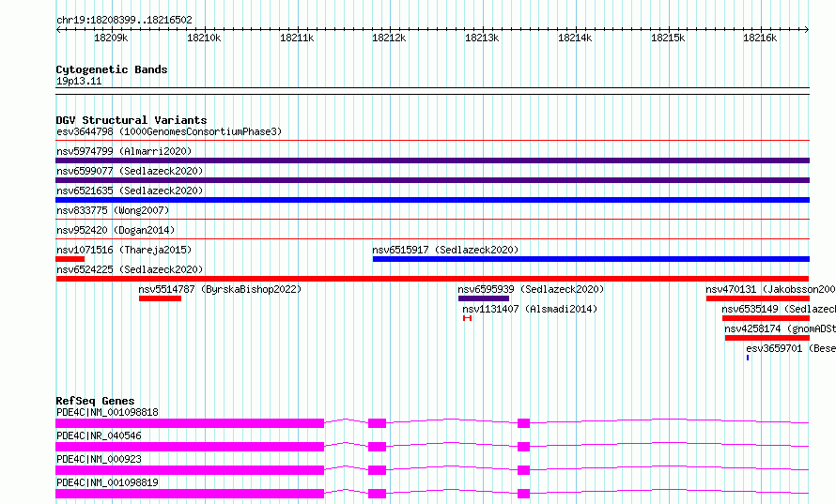Click the nsv6535149 red variant bar
This screenshot has width=836, height=504.
(x=766, y=318)
